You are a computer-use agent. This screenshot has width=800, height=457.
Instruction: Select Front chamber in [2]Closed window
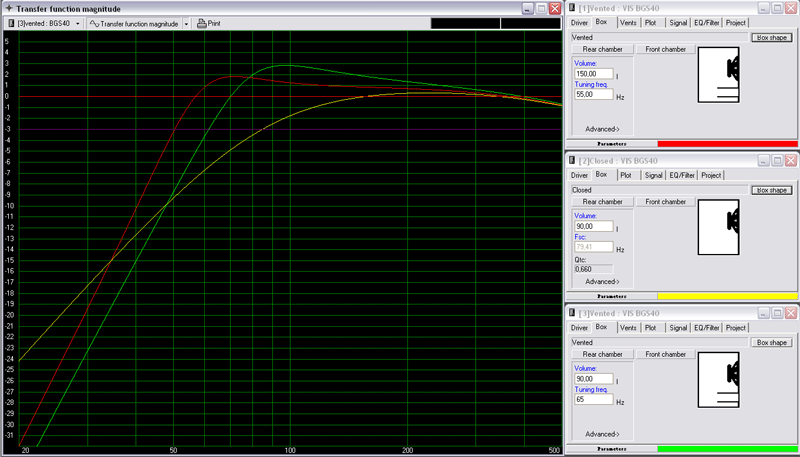[665, 202]
